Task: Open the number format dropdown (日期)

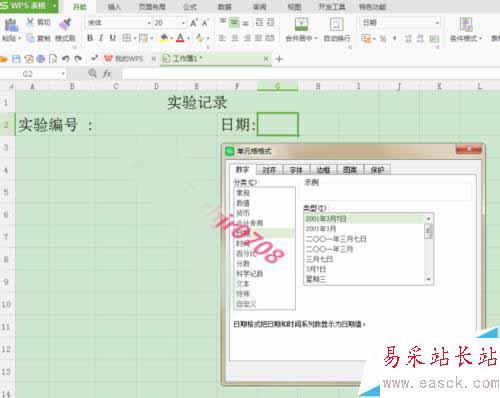Action: [x=437, y=23]
